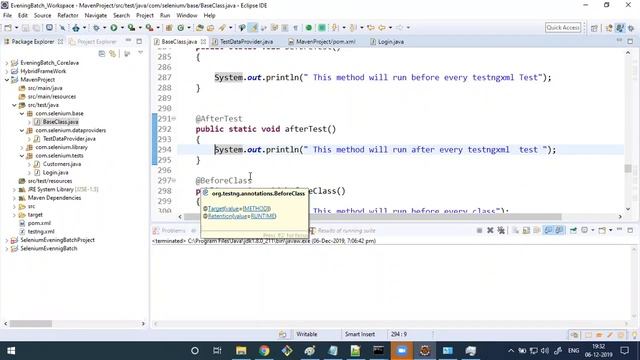The height and width of the screenshot is (360, 640).
Task: Expand HybridFrameWork project node
Action: click(7, 71)
